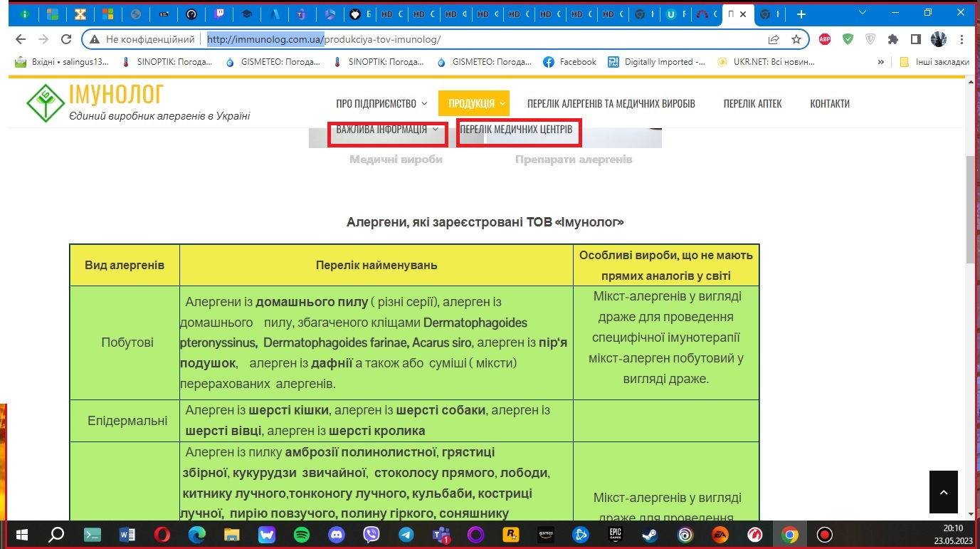
Task: Expand the Продукція menu dropdown
Action: coord(473,103)
